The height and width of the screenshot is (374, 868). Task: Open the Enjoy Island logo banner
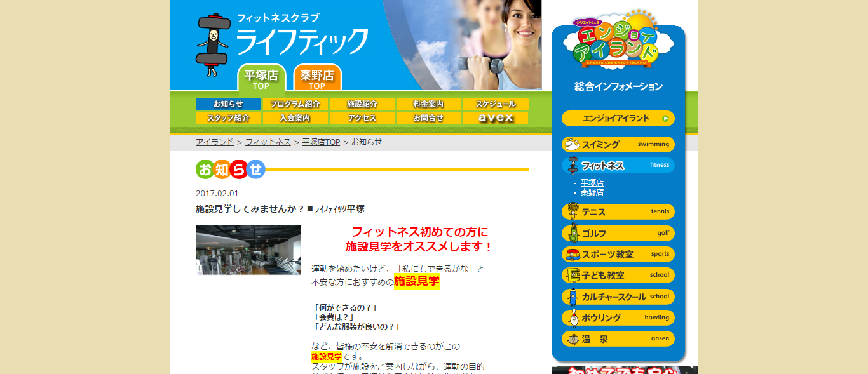[x=618, y=39]
